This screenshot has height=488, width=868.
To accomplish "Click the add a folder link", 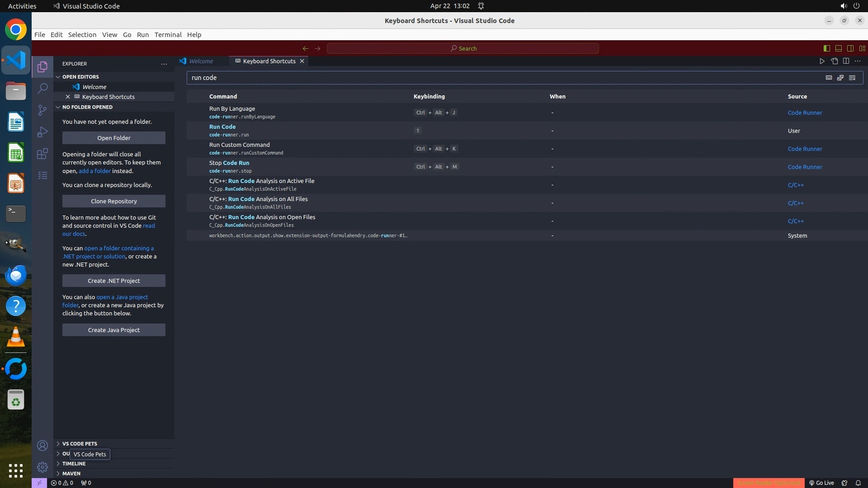I will click(94, 171).
